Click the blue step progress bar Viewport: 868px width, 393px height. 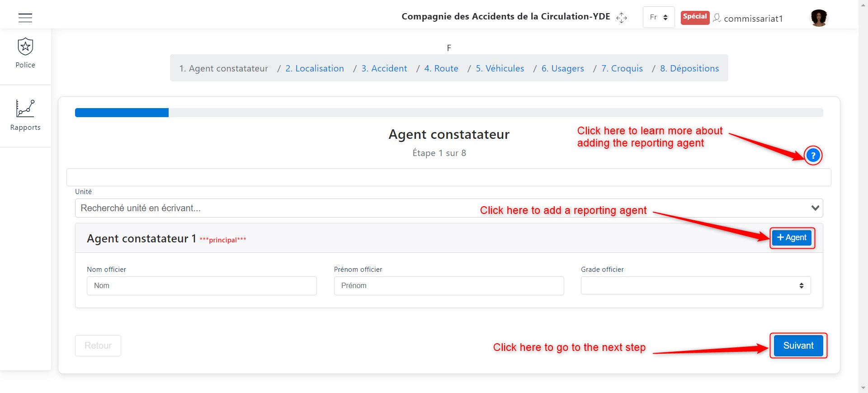point(122,113)
